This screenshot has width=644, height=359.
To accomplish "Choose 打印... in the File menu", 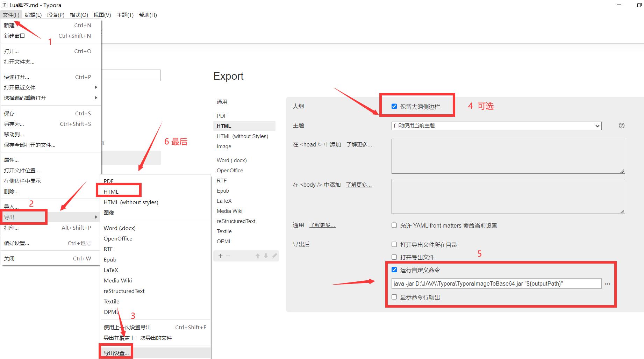I will tap(51, 228).
